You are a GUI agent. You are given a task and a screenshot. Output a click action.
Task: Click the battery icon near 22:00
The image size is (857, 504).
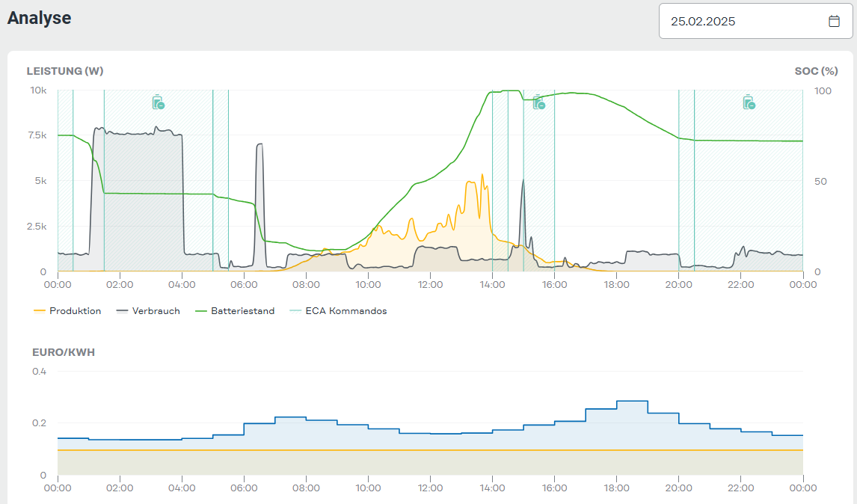click(x=749, y=102)
